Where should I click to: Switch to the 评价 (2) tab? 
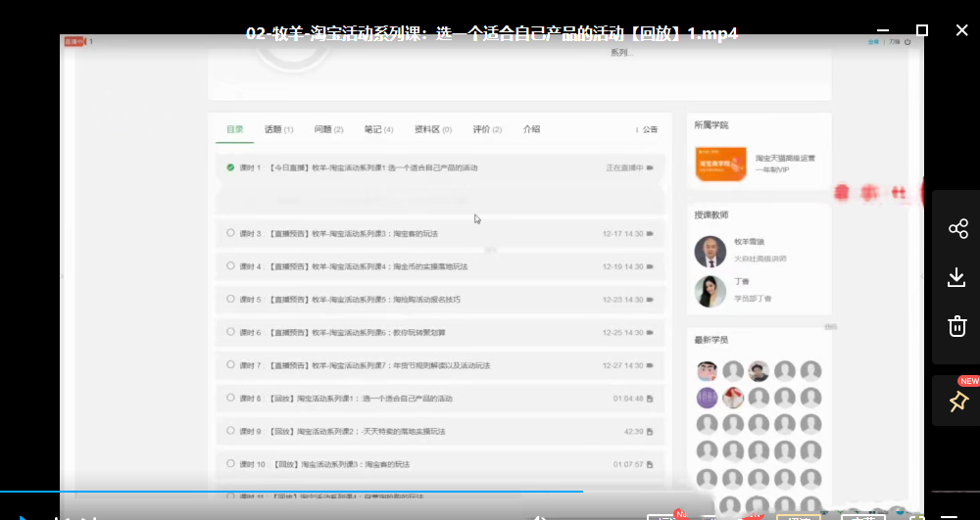click(x=487, y=129)
